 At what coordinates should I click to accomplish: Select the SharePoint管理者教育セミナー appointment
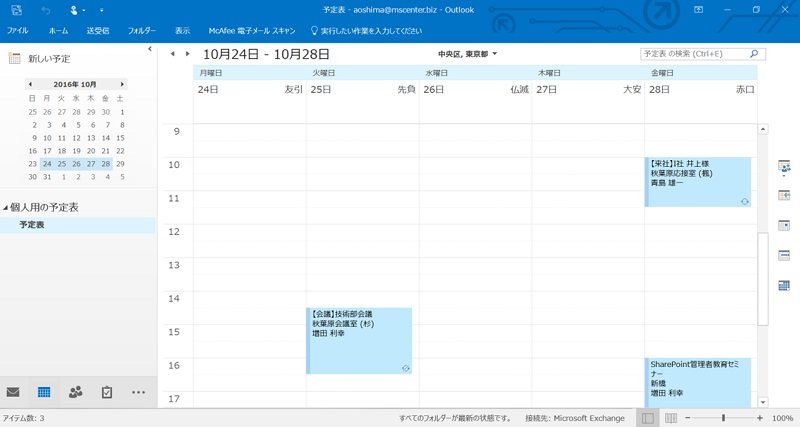point(698,383)
